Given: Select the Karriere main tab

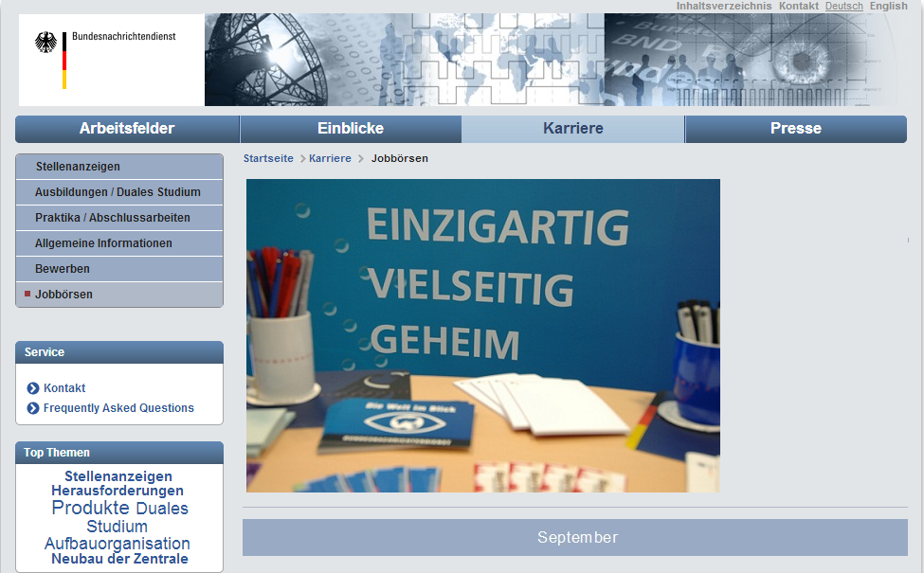Looking at the screenshot, I should [572, 129].
